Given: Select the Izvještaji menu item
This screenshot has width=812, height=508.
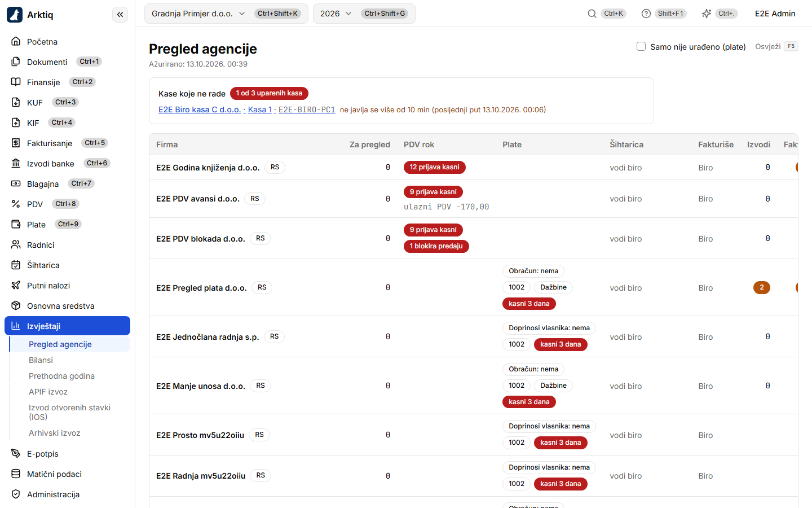Looking at the screenshot, I should click(x=68, y=326).
